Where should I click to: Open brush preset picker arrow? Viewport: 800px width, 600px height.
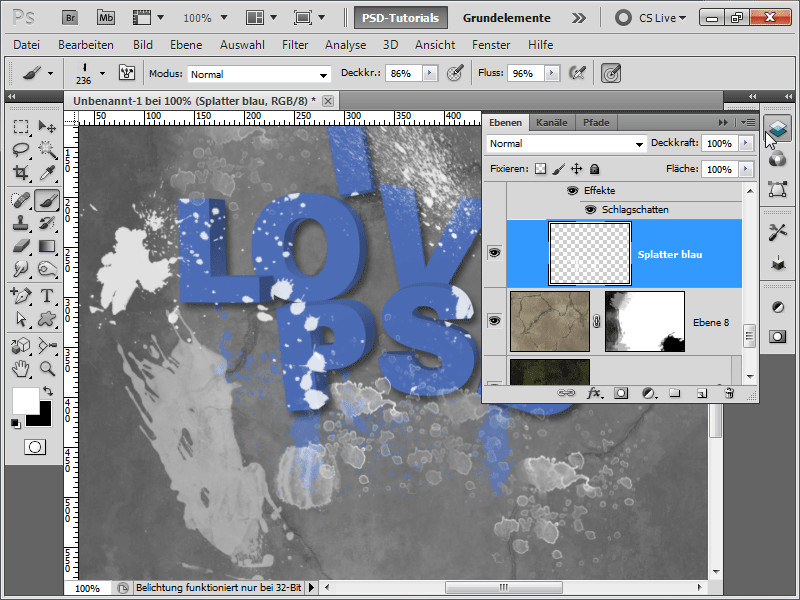click(103, 73)
